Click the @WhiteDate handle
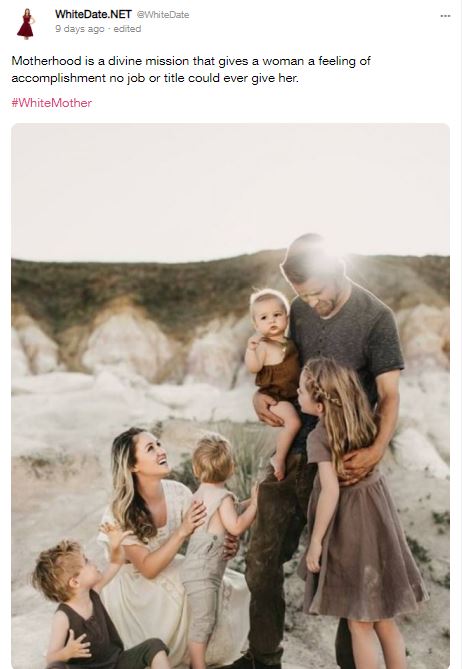The image size is (462, 669). coord(163,15)
